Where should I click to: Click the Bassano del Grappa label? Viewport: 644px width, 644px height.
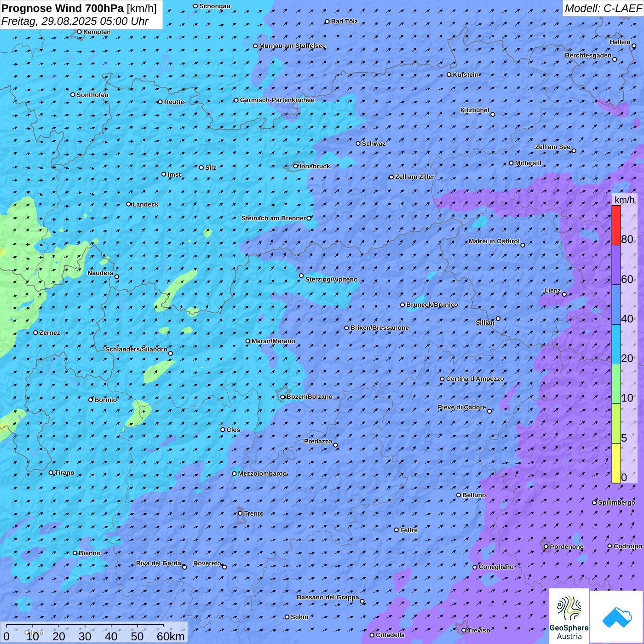click(328, 597)
